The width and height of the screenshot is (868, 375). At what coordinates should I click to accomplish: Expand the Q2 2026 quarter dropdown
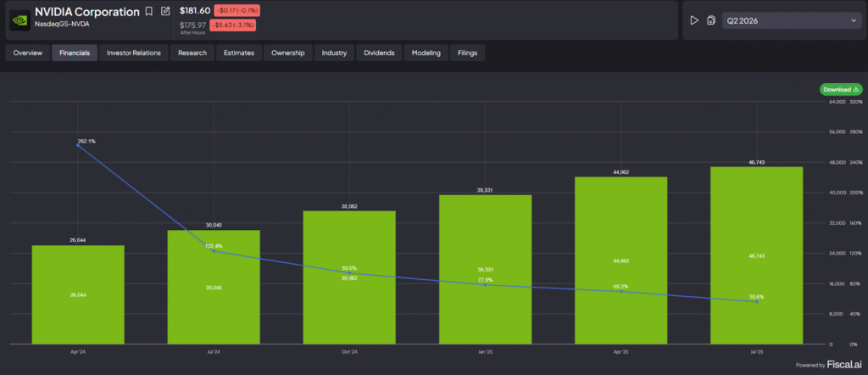(793, 21)
